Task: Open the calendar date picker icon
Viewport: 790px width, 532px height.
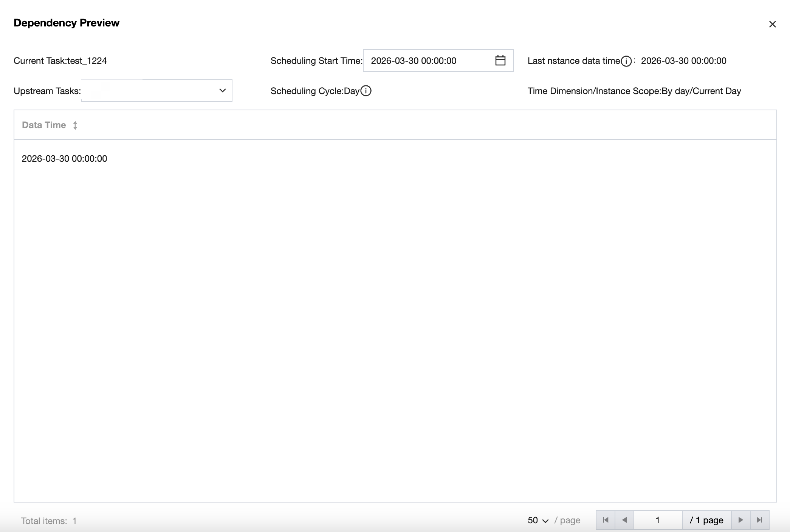Action: pos(500,60)
